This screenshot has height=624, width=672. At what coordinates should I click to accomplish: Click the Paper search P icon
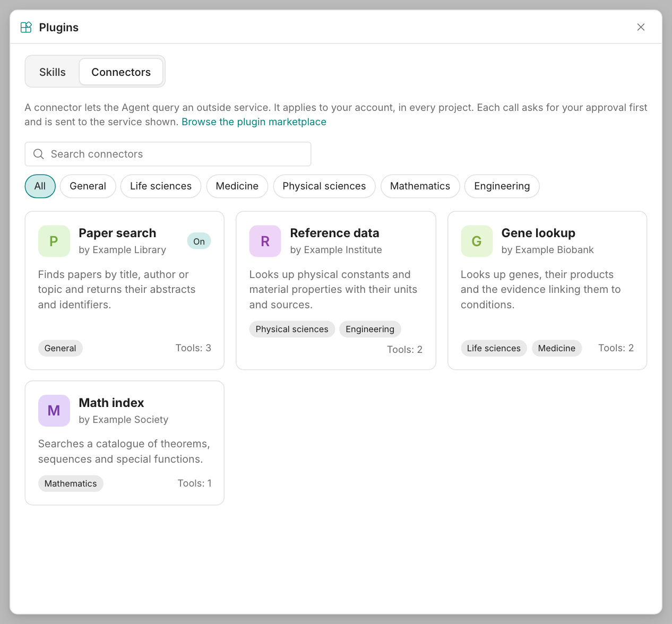pyautogui.click(x=54, y=241)
